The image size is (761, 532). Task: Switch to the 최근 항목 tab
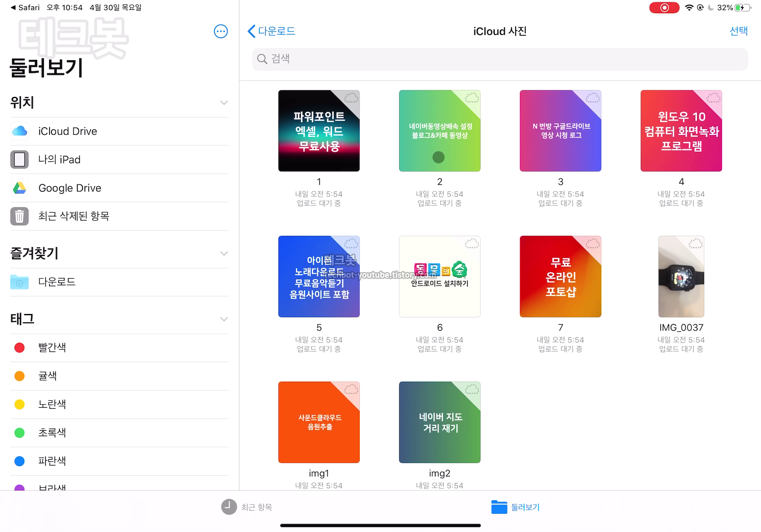coord(247,507)
